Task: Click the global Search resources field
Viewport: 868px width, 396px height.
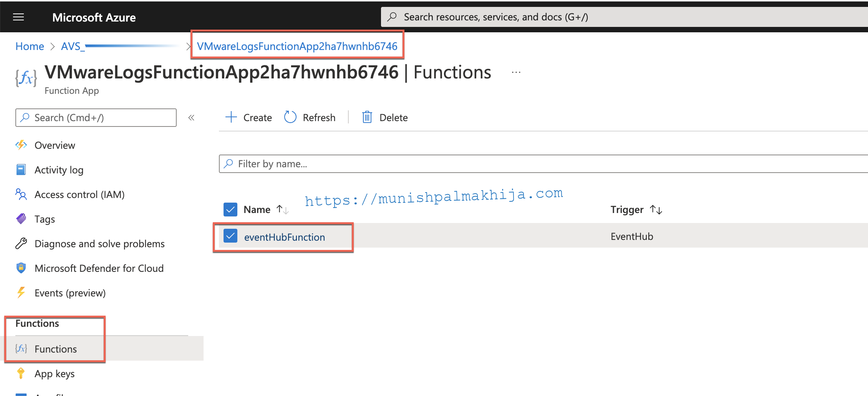Action: tap(624, 17)
